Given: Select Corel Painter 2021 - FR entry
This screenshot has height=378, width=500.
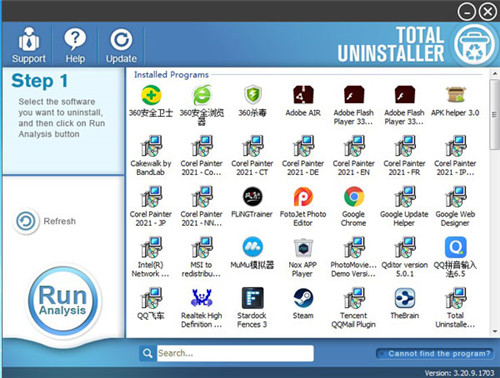Looking at the screenshot, I should point(404,155).
